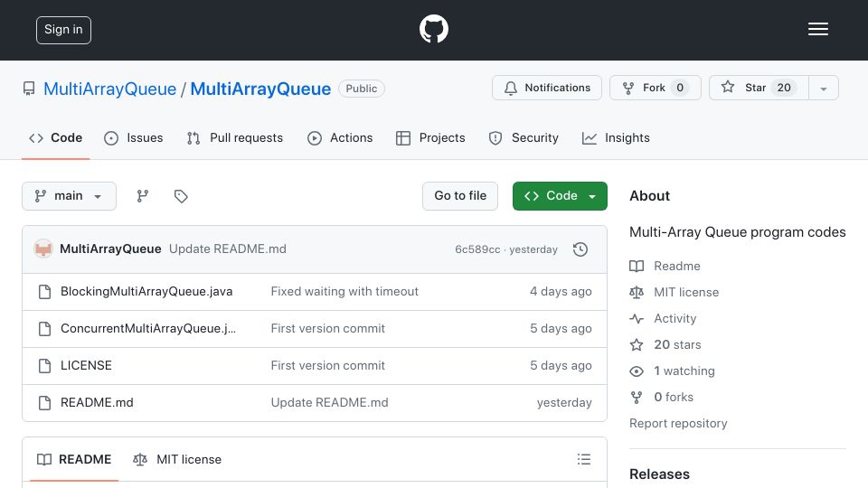Open the LICENSE file
This screenshot has width=868, height=488.
(86, 366)
